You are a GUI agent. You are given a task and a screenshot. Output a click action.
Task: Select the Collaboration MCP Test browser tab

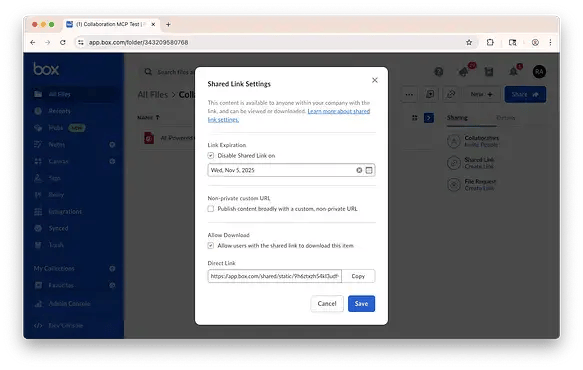click(111, 24)
